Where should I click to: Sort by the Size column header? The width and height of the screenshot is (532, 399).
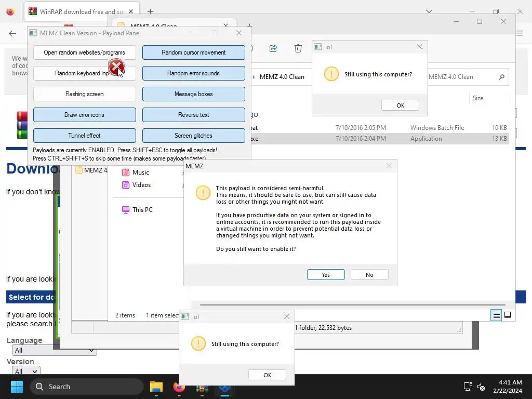[x=478, y=98]
